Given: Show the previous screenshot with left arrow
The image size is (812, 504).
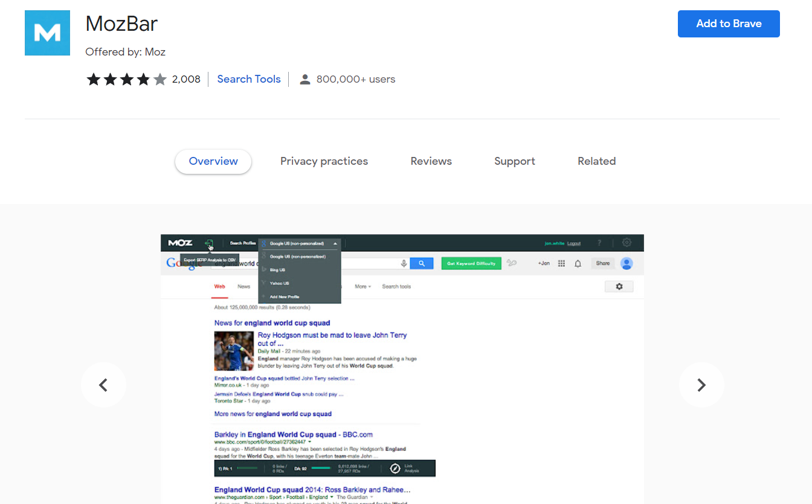Looking at the screenshot, I should [103, 385].
